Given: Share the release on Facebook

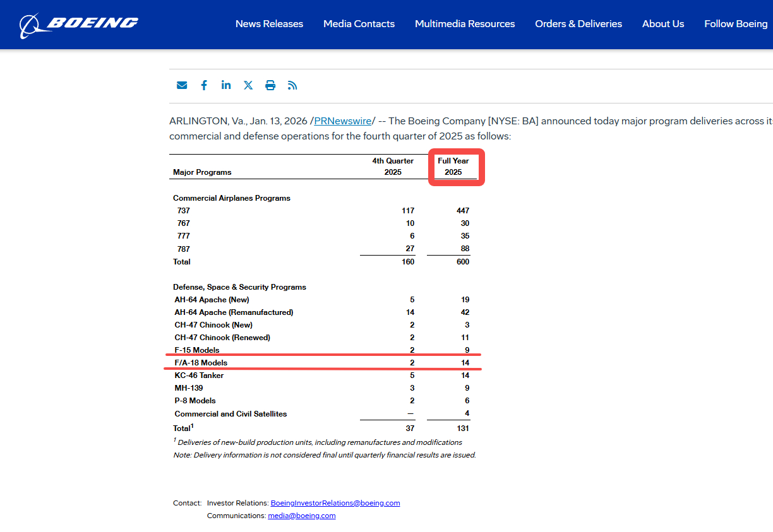Looking at the screenshot, I should (x=204, y=85).
